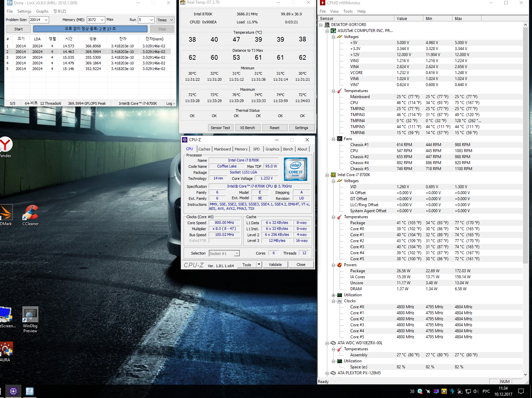Open the Tools dropdown arrow in CPU-Z
532x398 pixels.
click(x=259, y=265)
